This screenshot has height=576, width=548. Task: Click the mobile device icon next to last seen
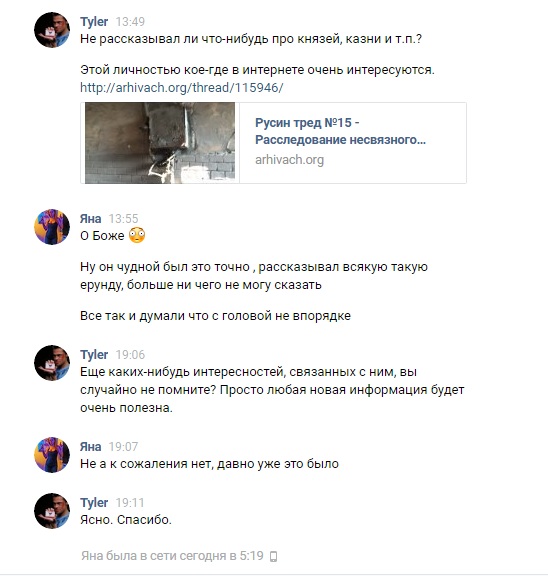pyautogui.click(x=273, y=556)
